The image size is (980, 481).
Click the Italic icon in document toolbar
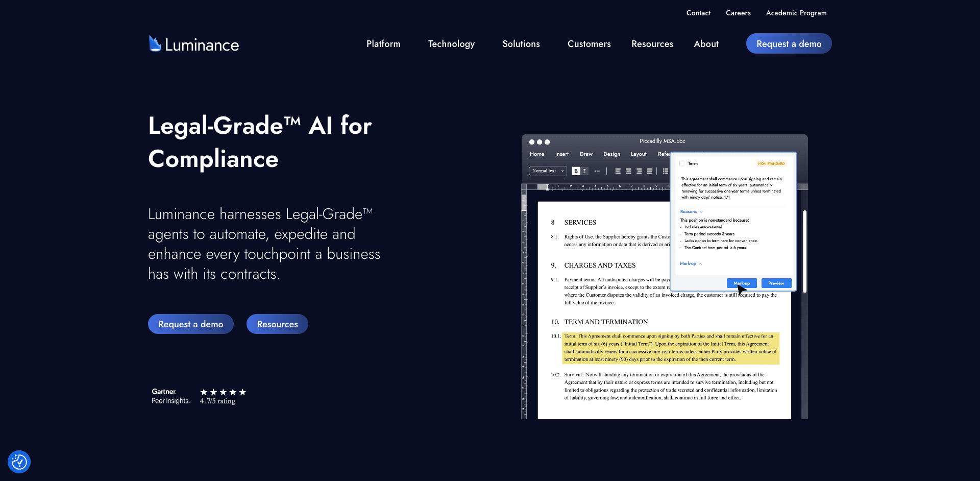[x=584, y=171]
